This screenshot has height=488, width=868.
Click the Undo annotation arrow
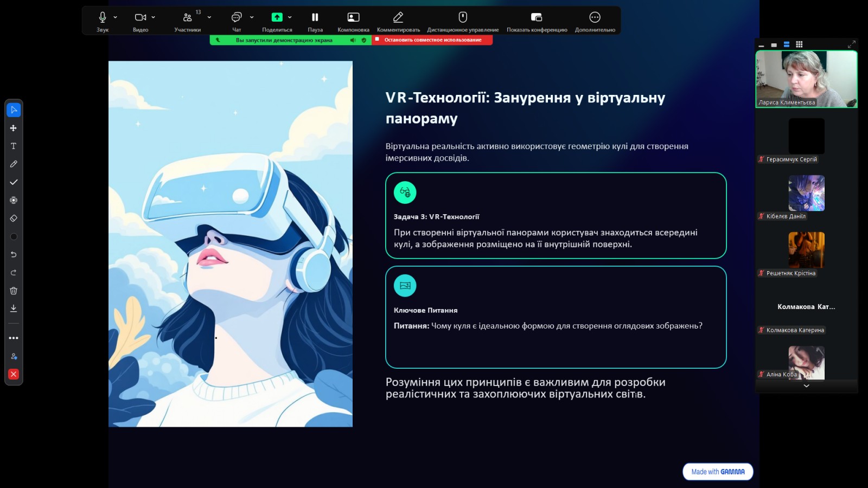coord(14,254)
